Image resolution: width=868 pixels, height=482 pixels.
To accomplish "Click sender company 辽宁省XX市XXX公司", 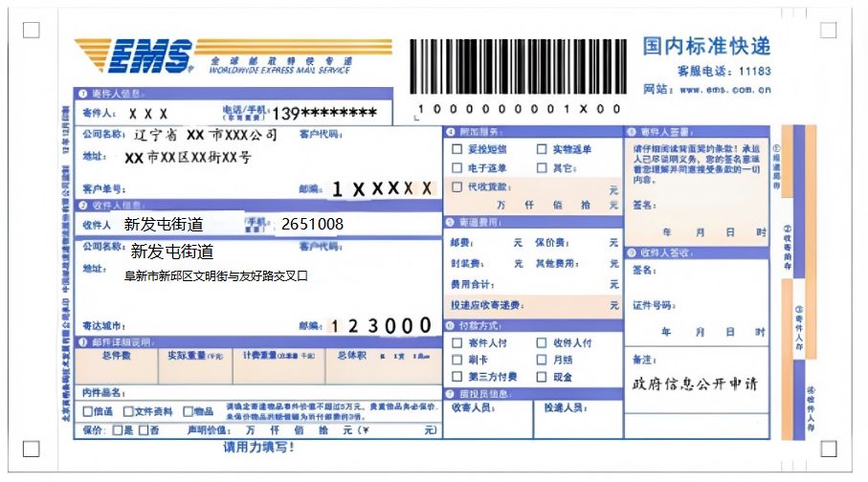I will pos(206,135).
